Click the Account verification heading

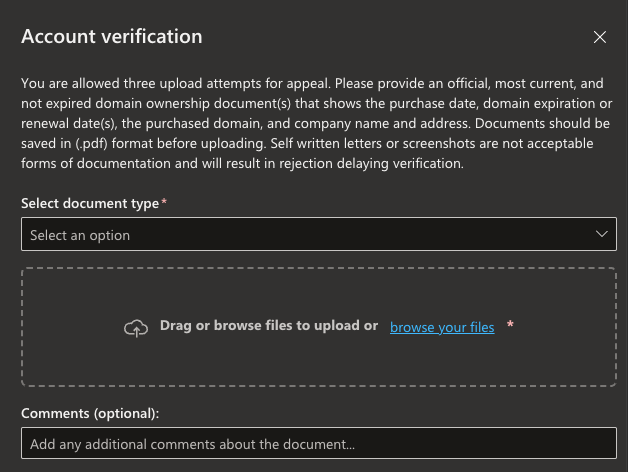tap(112, 37)
